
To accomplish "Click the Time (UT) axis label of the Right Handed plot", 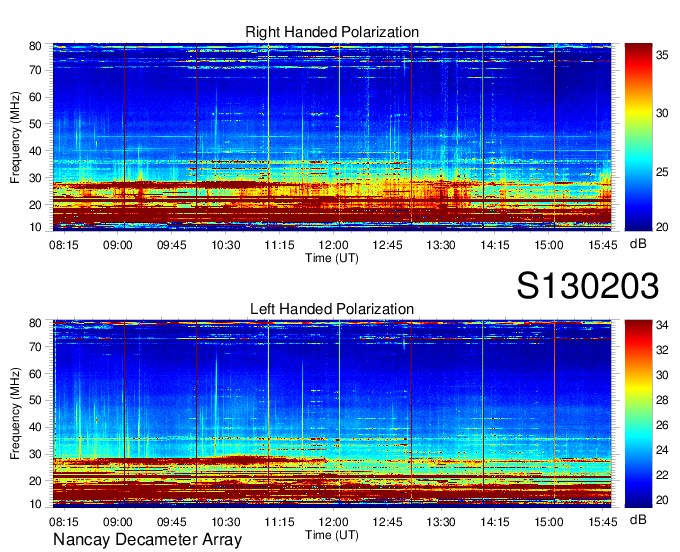I will click(x=332, y=258).
